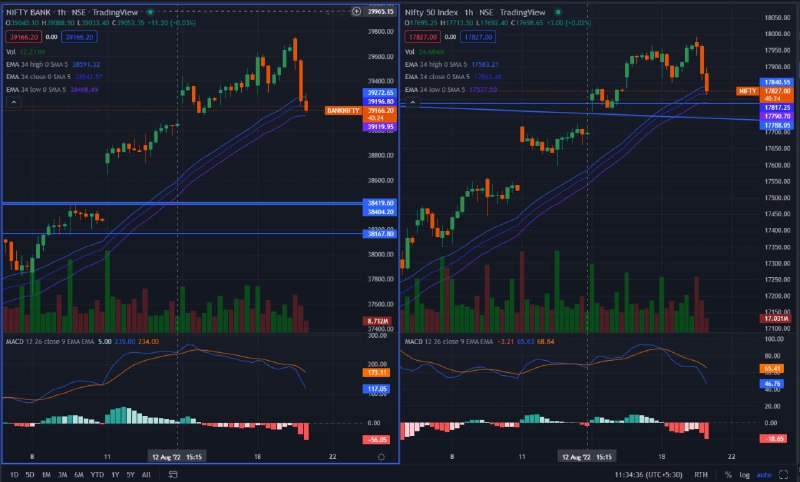
Task: Toggle auto scale button
Action: point(764,475)
